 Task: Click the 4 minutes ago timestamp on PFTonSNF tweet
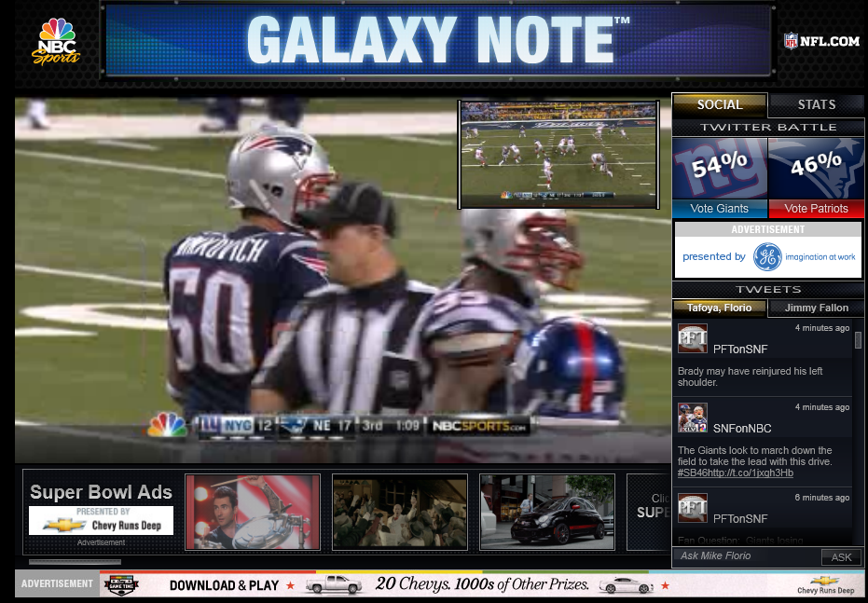(x=822, y=328)
